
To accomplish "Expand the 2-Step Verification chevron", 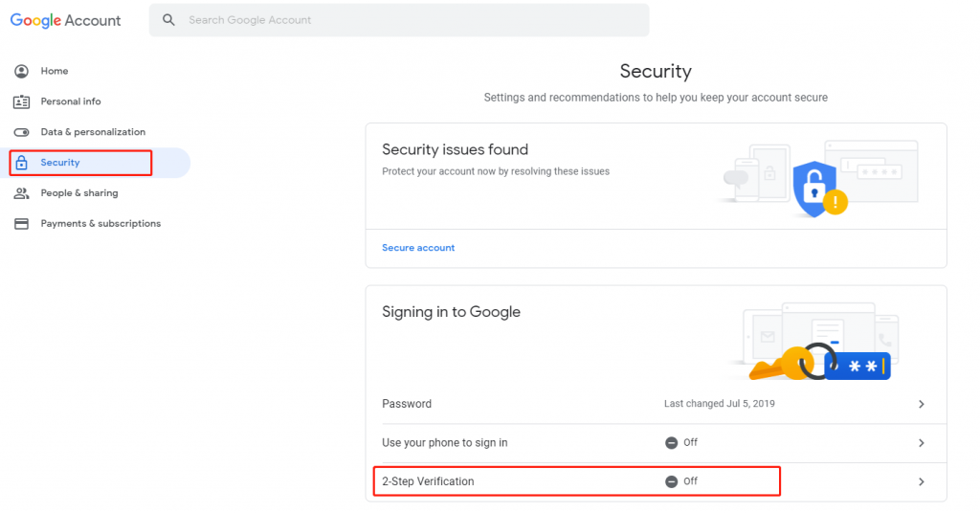I will point(922,481).
